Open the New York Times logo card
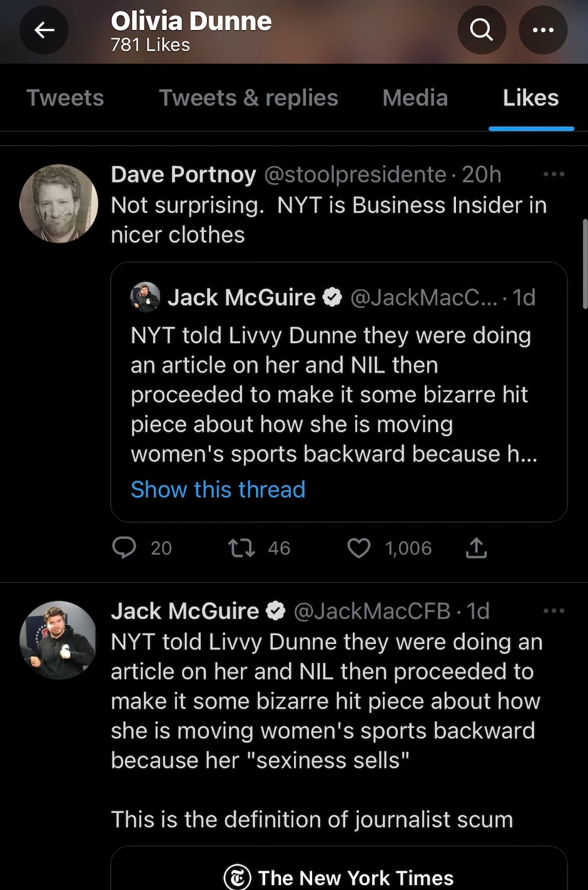588x890 pixels. (x=339, y=876)
